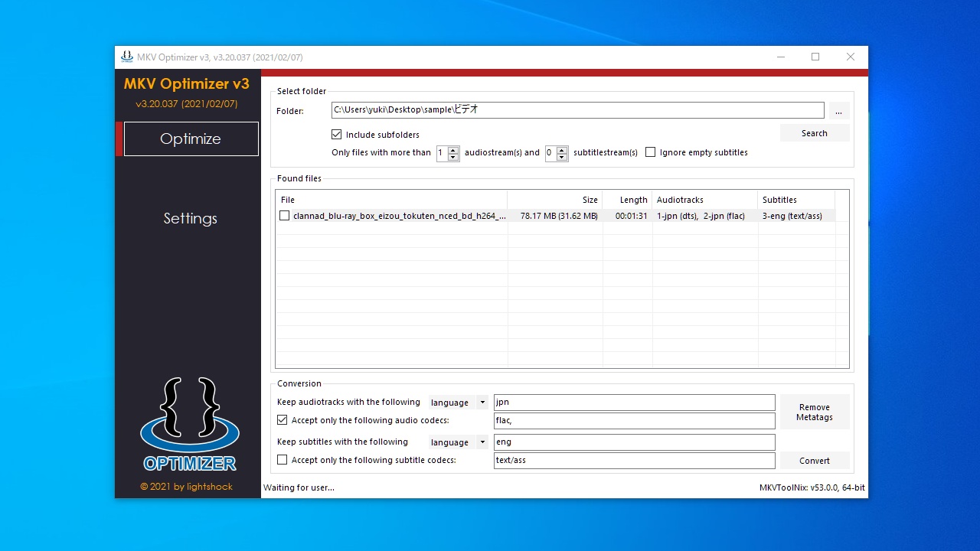The height and width of the screenshot is (551, 980).
Task: Click the subtitle language field containing eng
Action: [x=635, y=442]
